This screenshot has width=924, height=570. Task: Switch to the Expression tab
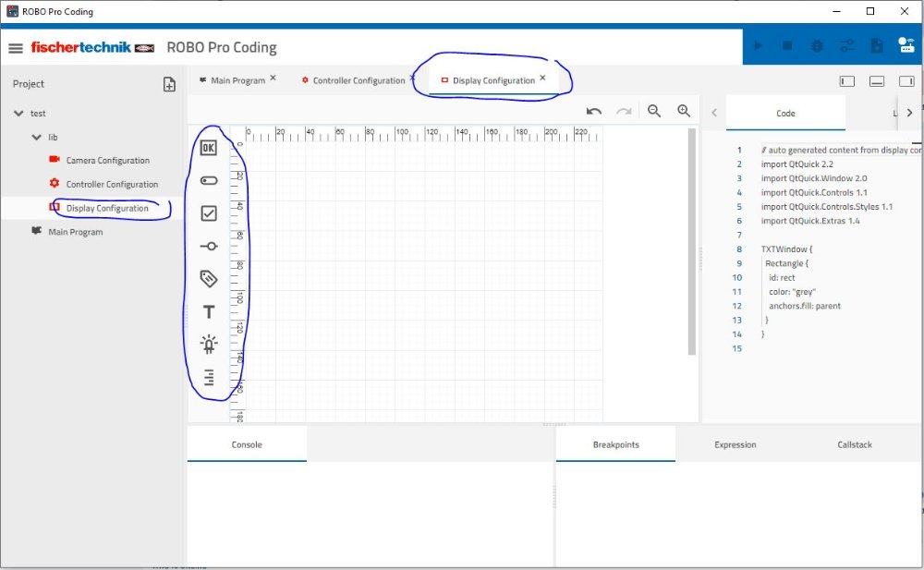tap(735, 445)
